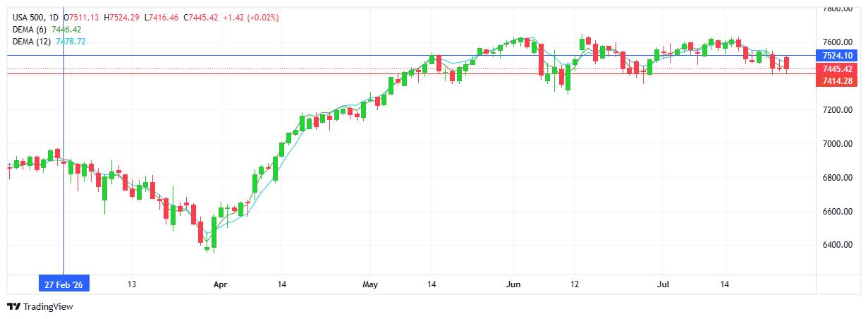868x319 pixels.
Task: Click the blue 7524.10 price label
Action: (838, 56)
